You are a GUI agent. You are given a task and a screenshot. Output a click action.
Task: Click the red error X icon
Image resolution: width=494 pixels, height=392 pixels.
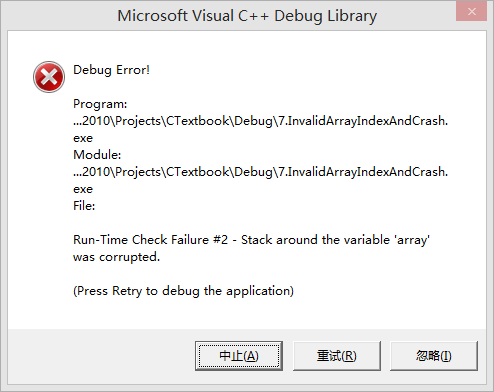(49, 77)
